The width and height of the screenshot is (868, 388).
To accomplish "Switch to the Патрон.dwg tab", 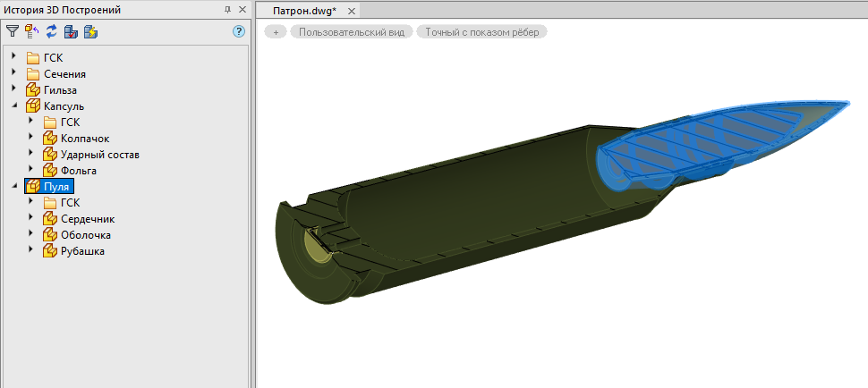I will (304, 11).
